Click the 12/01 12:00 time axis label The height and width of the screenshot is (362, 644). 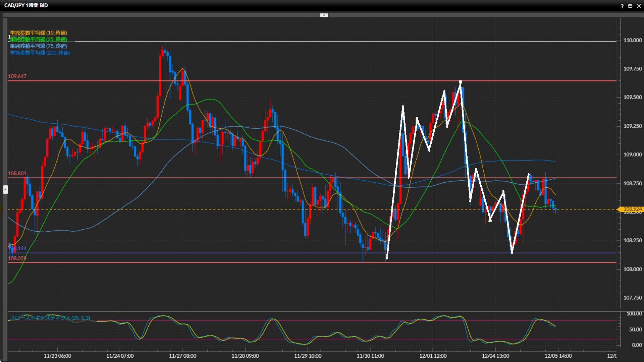pos(433,356)
